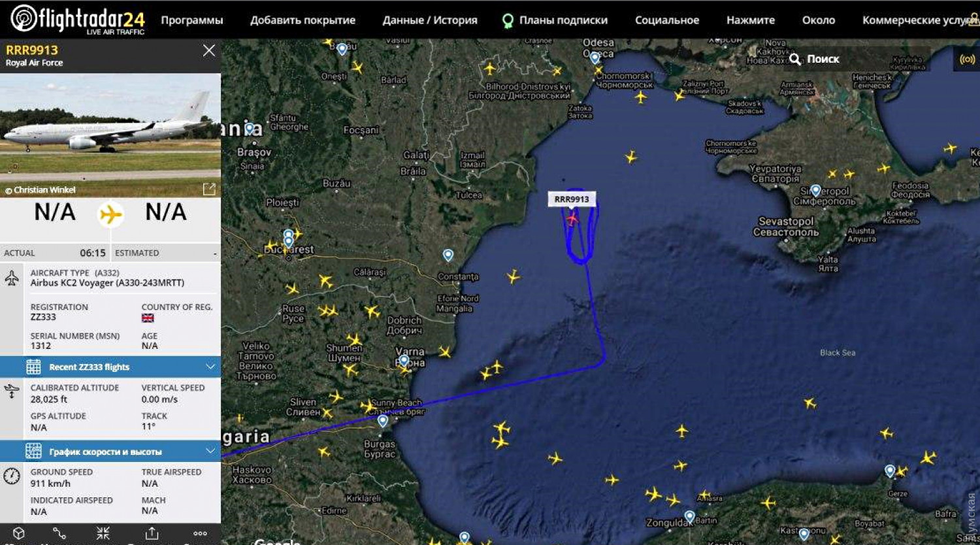The width and height of the screenshot is (980, 545).
Task: Click the red RRR9913 aircraft on map
Action: pyautogui.click(x=572, y=218)
